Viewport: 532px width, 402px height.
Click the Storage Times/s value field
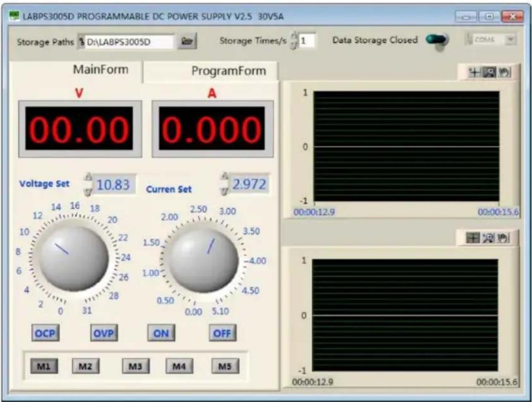(307, 41)
